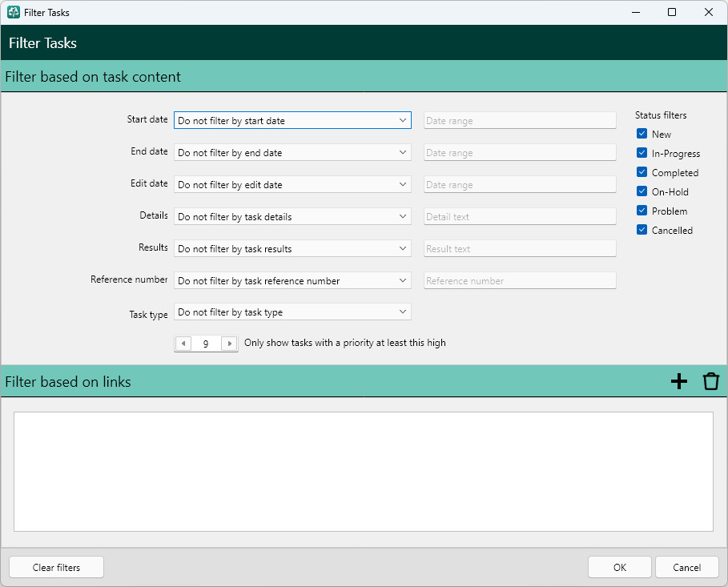Screen dimensions: 728x587
Task: Click the Reference number text field
Action: pos(520,280)
